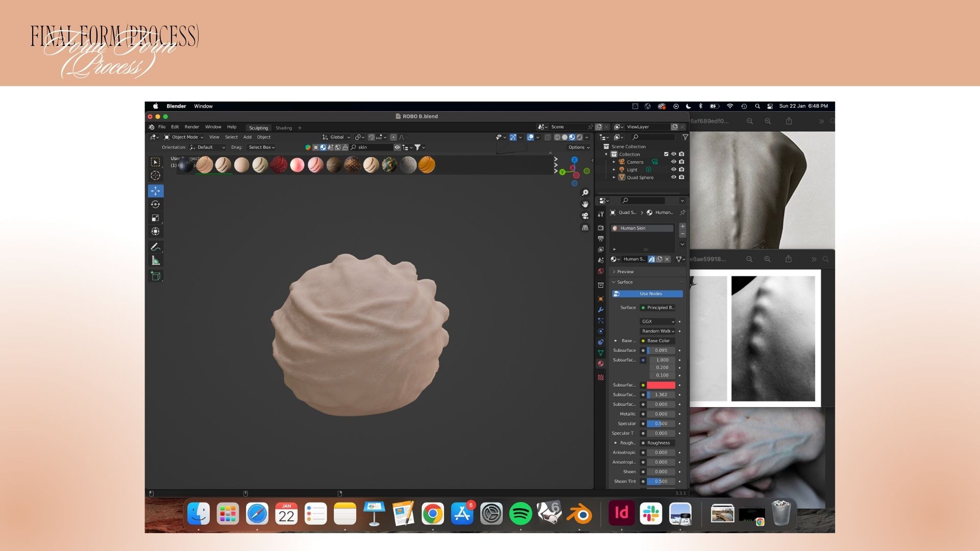Image resolution: width=980 pixels, height=551 pixels.
Task: Open Spotify from the Dock
Action: (x=520, y=514)
